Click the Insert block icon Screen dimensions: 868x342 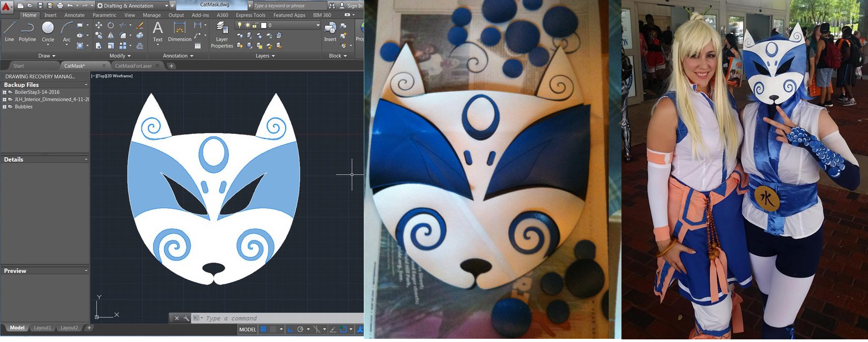[330, 31]
